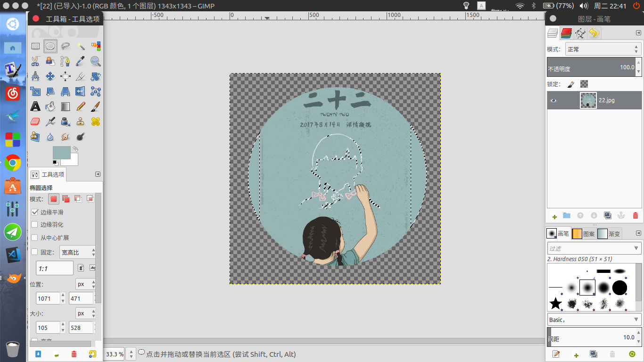Switch to the 图案 patterns tab

(x=583, y=233)
